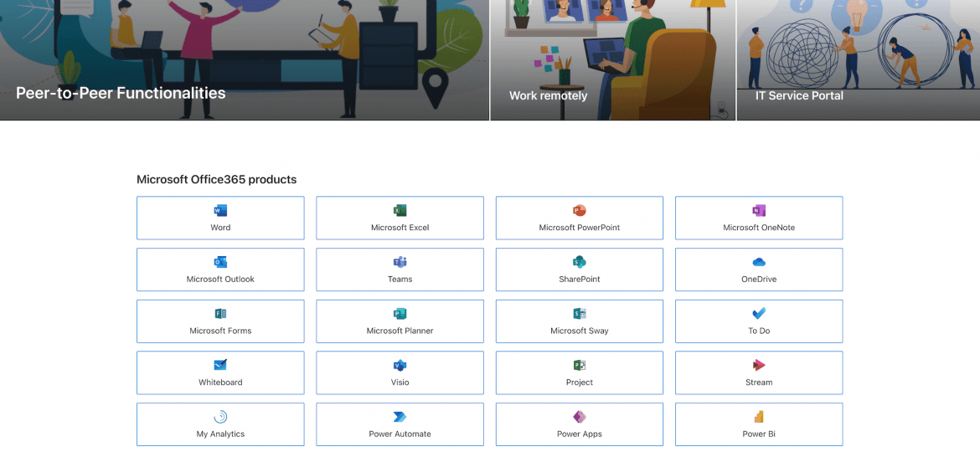This screenshot has height=452, width=980.
Task: Click the PowerPoint app icon
Action: [580, 210]
